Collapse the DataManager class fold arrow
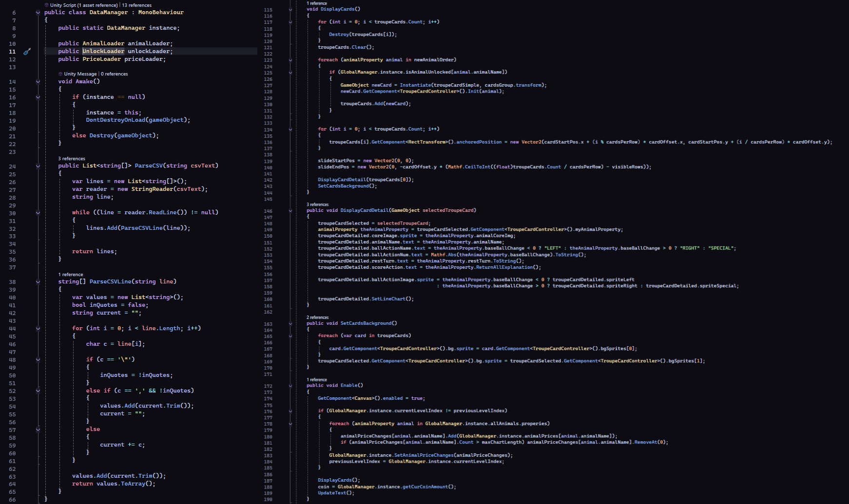The image size is (849, 504). tap(38, 13)
